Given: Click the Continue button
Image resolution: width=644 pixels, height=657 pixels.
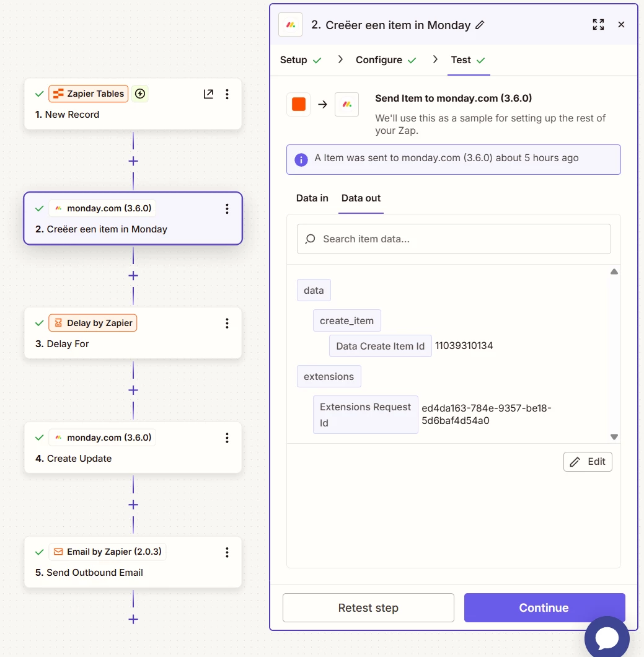Looking at the screenshot, I should pos(544,607).
